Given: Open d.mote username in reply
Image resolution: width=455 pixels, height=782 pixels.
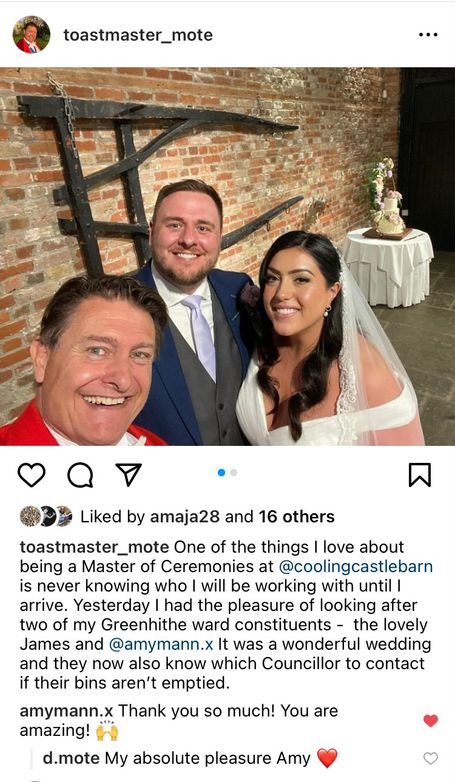Looking at the screenshot, I should coord(71,759).
